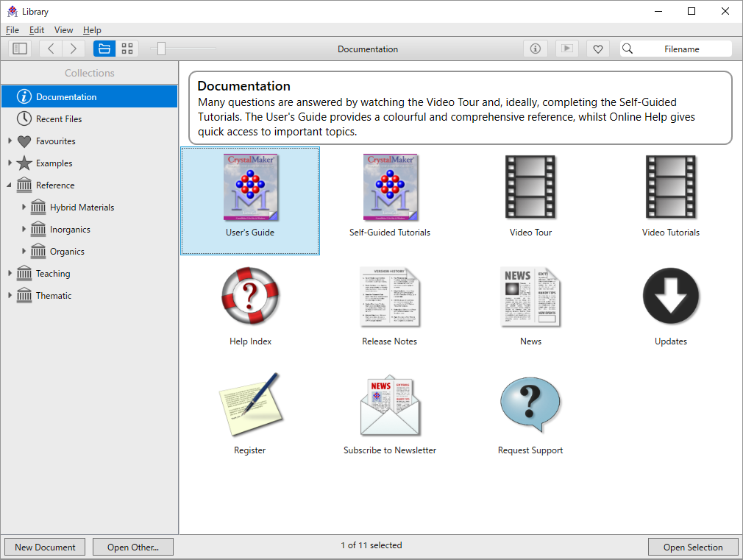Screen dimensions: 743x560
Task: Maximize the Library window
Action: pyautogui.click(x=692, y=11)
